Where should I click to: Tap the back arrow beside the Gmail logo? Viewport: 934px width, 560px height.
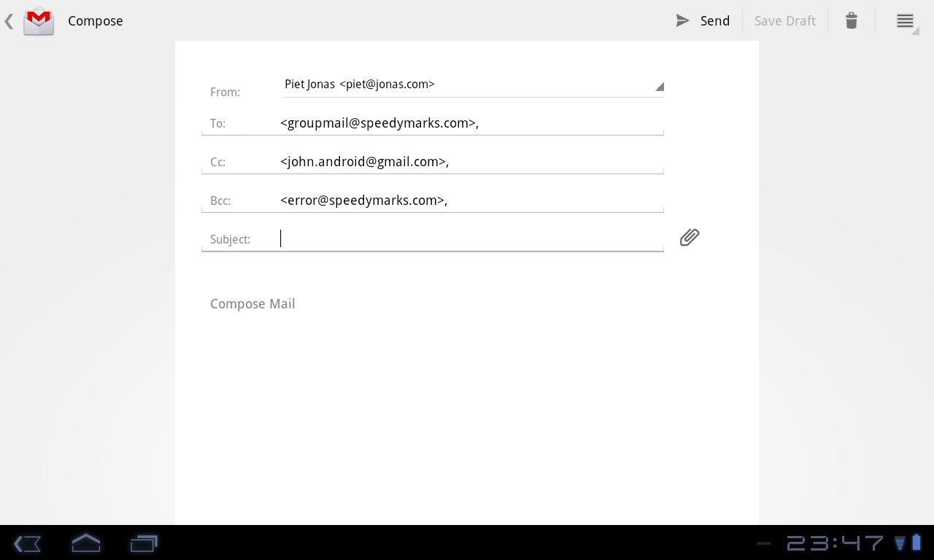9,20
